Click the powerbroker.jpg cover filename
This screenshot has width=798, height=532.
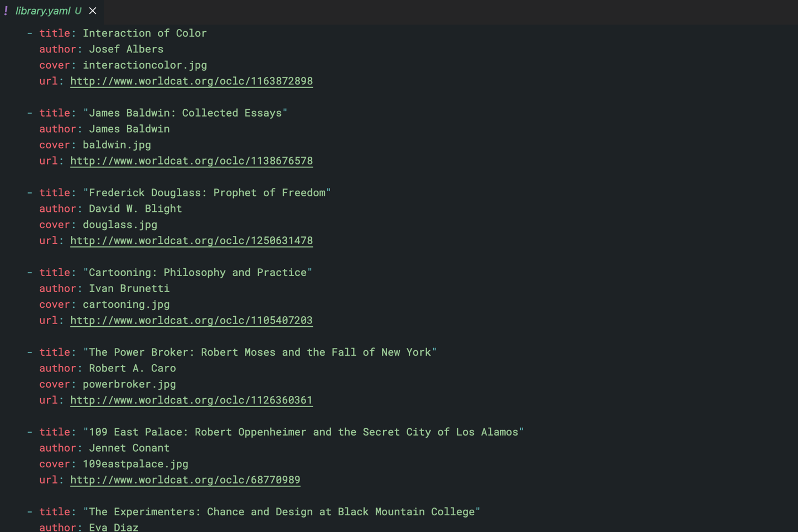point(129,384)
